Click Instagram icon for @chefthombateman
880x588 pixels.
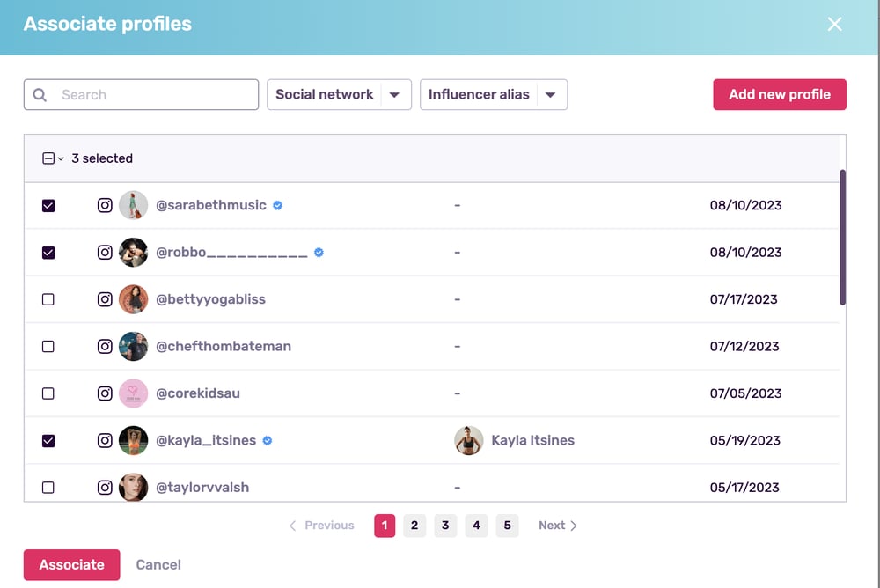tap(105, 347)
